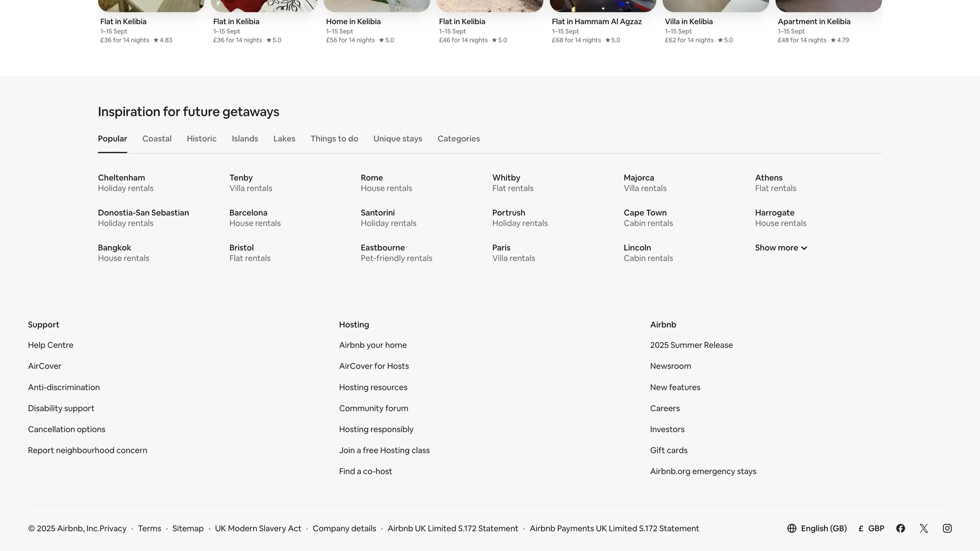The width and height of the screenshot is (980, 551).
Task: Open Airbnb's Instagram icon
Action: point(947,528)
